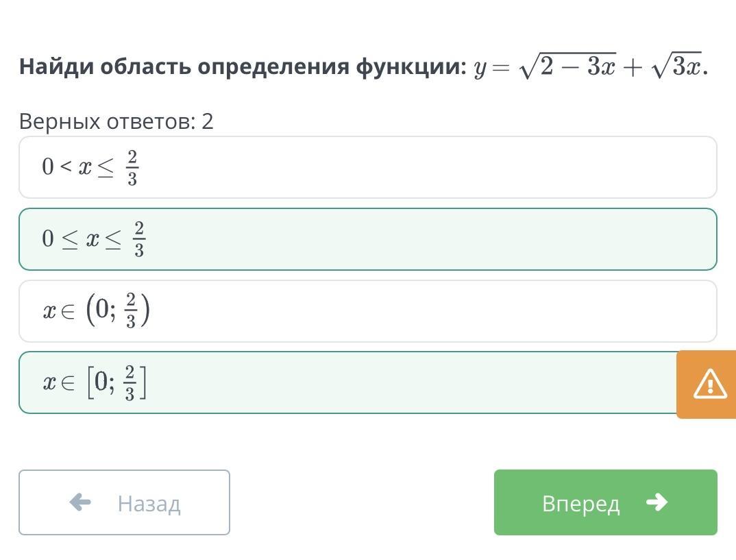Click the fraction in the closed interval option
Viewport: 736px width, 560px height.
tap(130, 383)
